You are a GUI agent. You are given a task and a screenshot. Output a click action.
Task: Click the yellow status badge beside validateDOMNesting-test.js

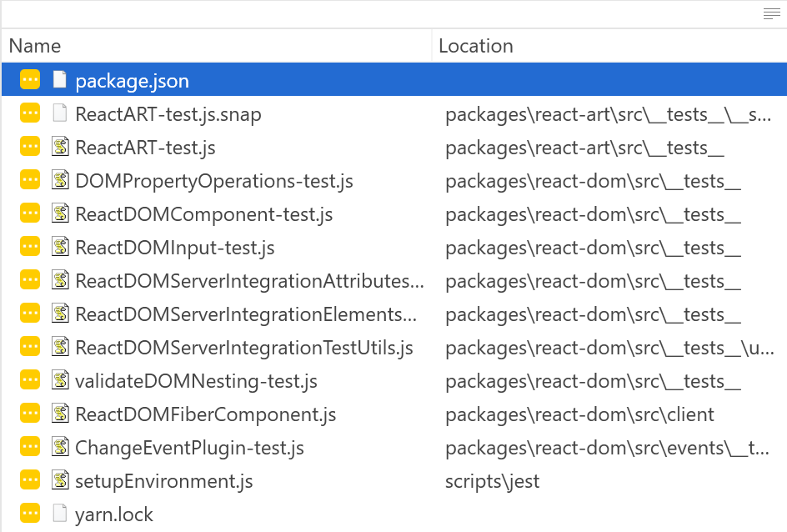coord(30,380)
